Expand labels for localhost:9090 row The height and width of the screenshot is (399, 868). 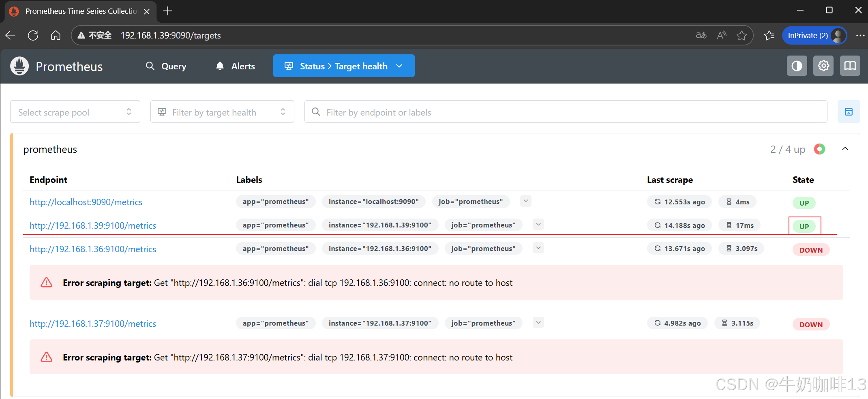525,201
